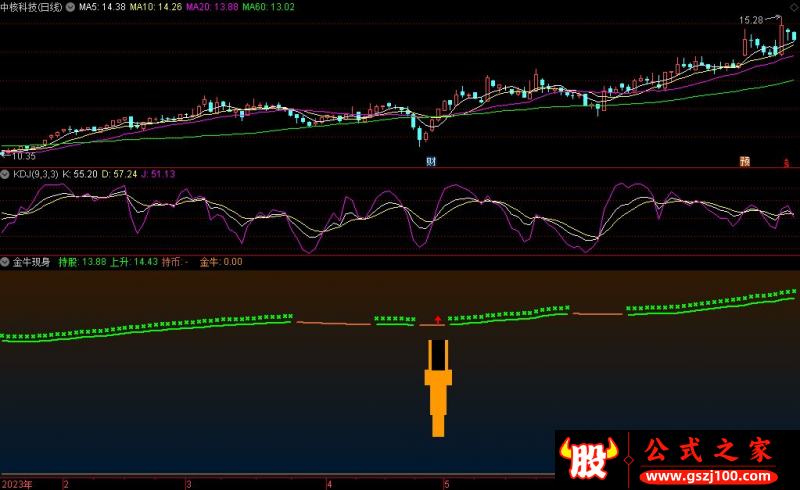The height and width of the screenshot is (490, 800).
Task: Click the 财 financial marker icon
Action: (431, 160)
